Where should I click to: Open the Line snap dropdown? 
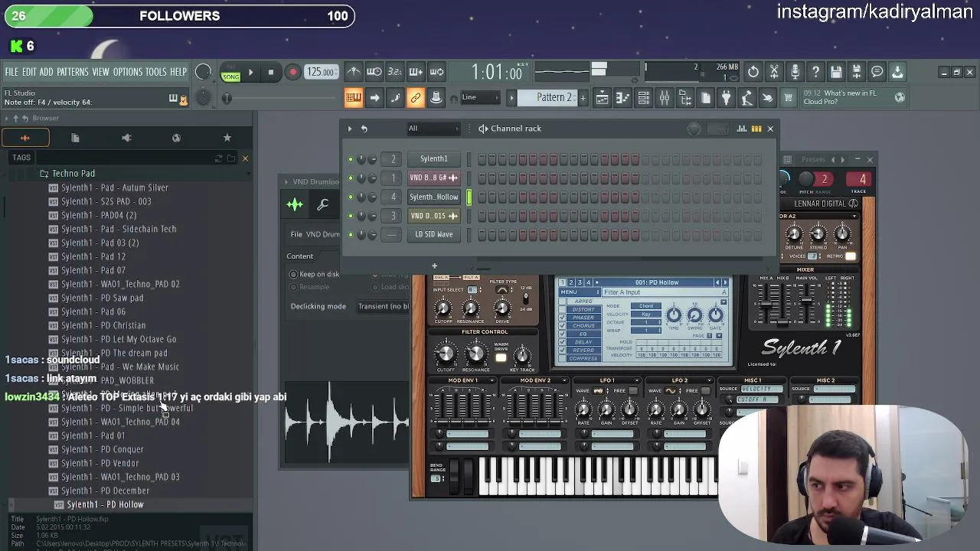[x=480, y=97]
